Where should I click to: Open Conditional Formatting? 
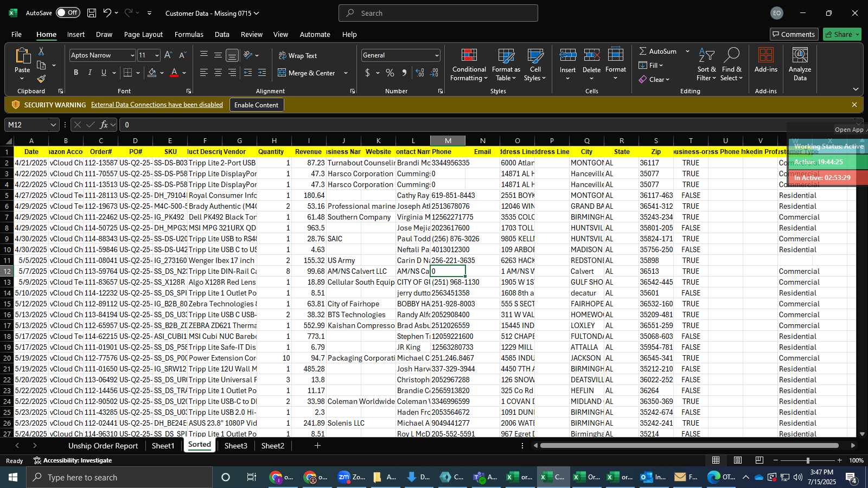click(x=469, y=65)
